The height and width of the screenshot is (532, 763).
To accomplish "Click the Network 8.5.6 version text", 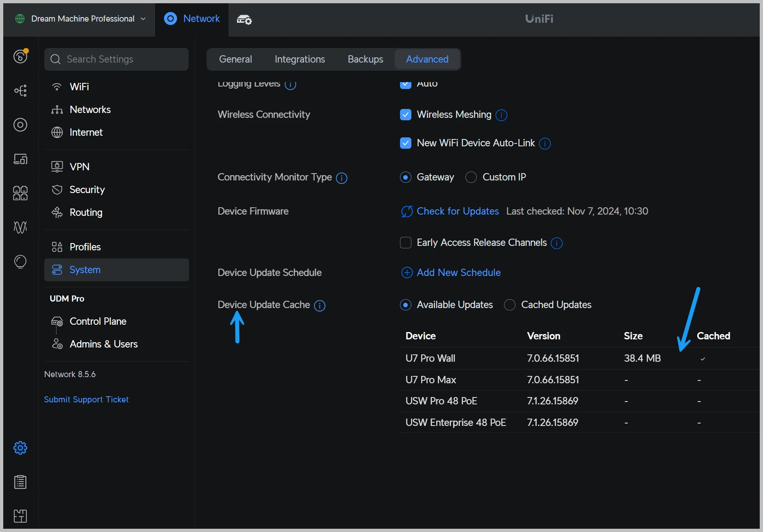I will tap(70, 374).
